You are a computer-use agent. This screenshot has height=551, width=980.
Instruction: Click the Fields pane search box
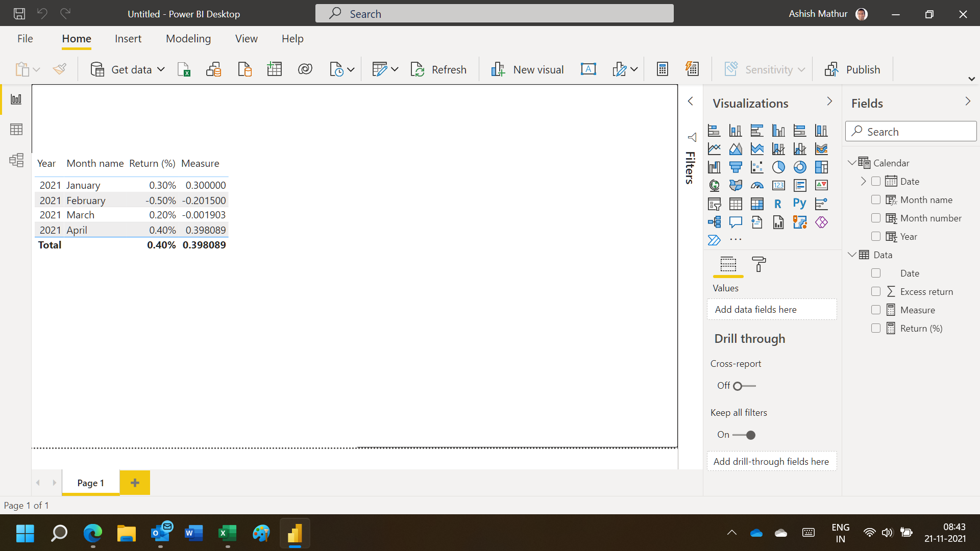click(911, 132)
